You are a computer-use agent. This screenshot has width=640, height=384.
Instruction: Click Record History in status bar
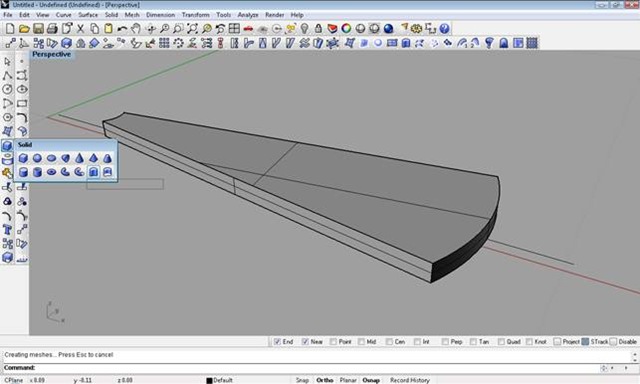(x=410, y=380)
